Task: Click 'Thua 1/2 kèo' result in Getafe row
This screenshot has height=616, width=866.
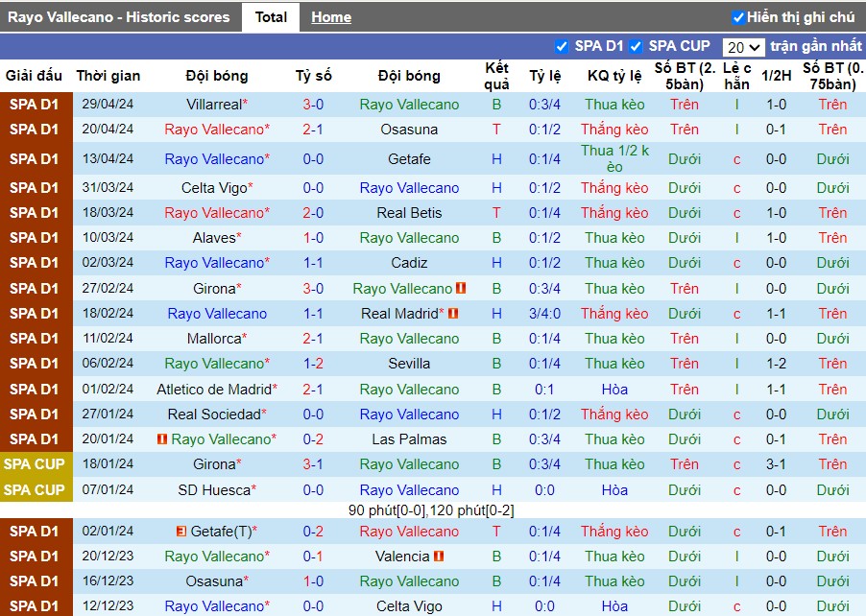Action: [x=614, y=159]
